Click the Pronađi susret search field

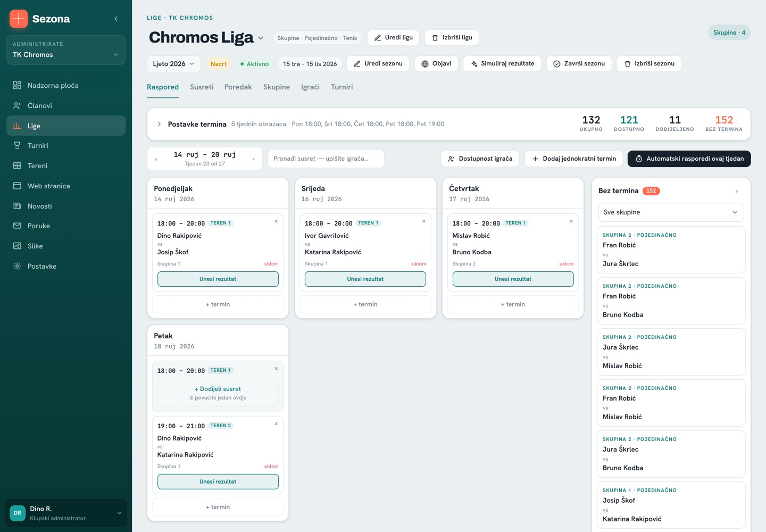point(326,159)
